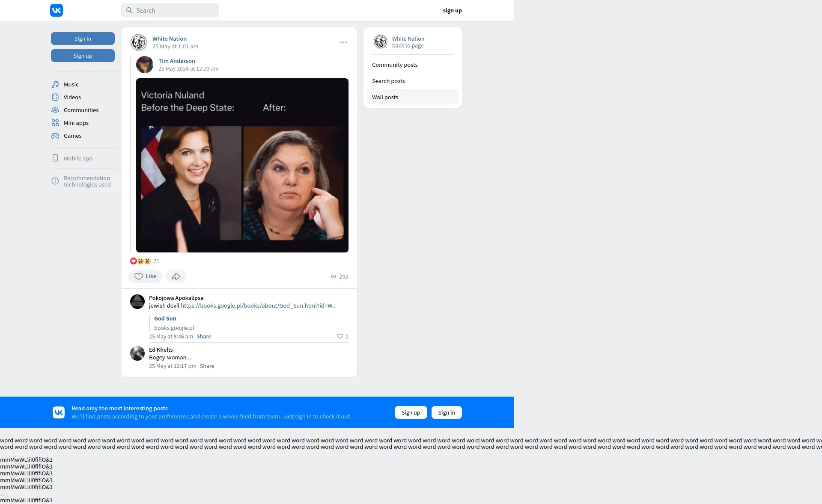Click the White Nation avatar on the post

pyautogui.click(x=139, y=42)
